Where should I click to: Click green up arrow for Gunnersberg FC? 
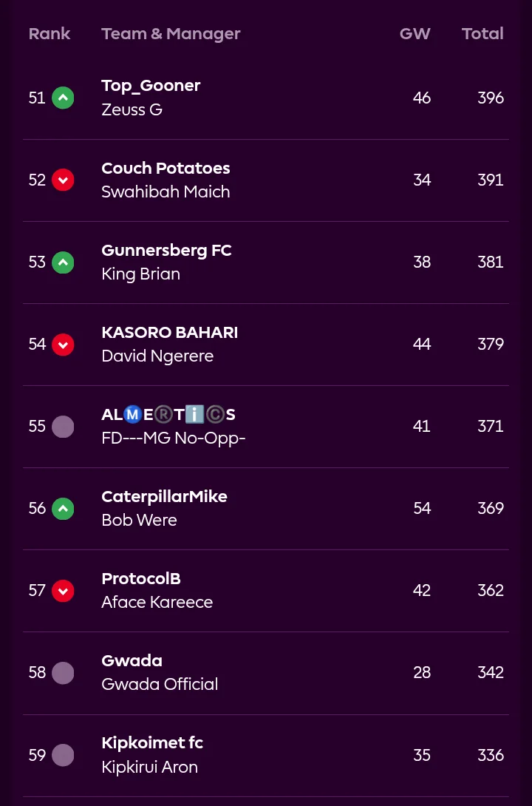pos(63,263)
